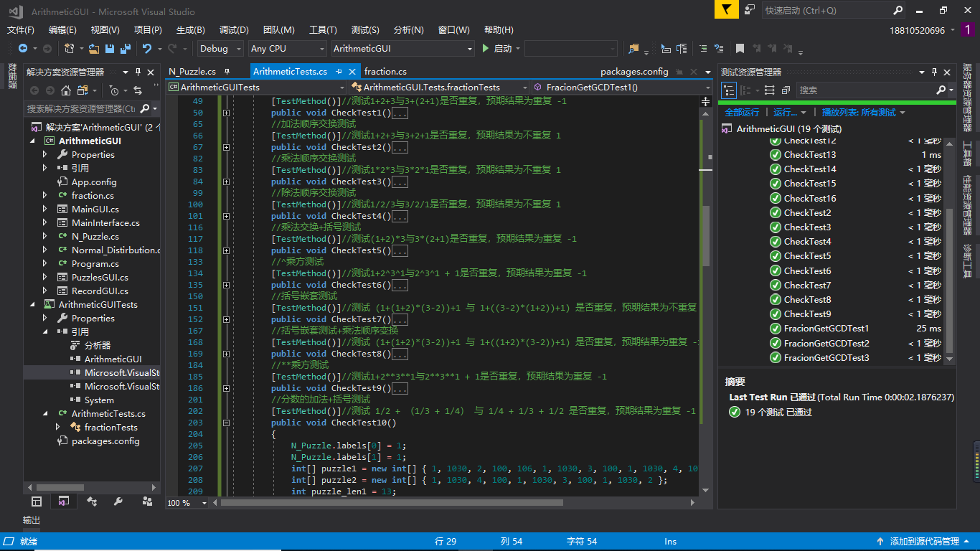Open the FracionGetGCDTest1() member dropdown
980x551 pixels.
621,88
